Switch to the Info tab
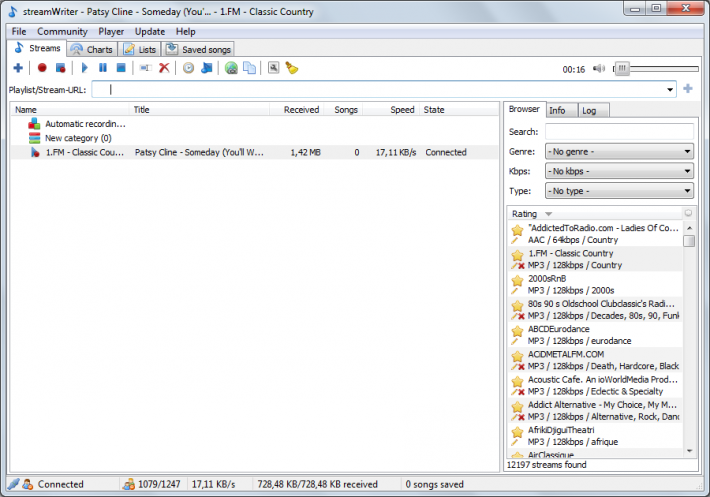The image size is (710, 497). (x=562, y=110)
